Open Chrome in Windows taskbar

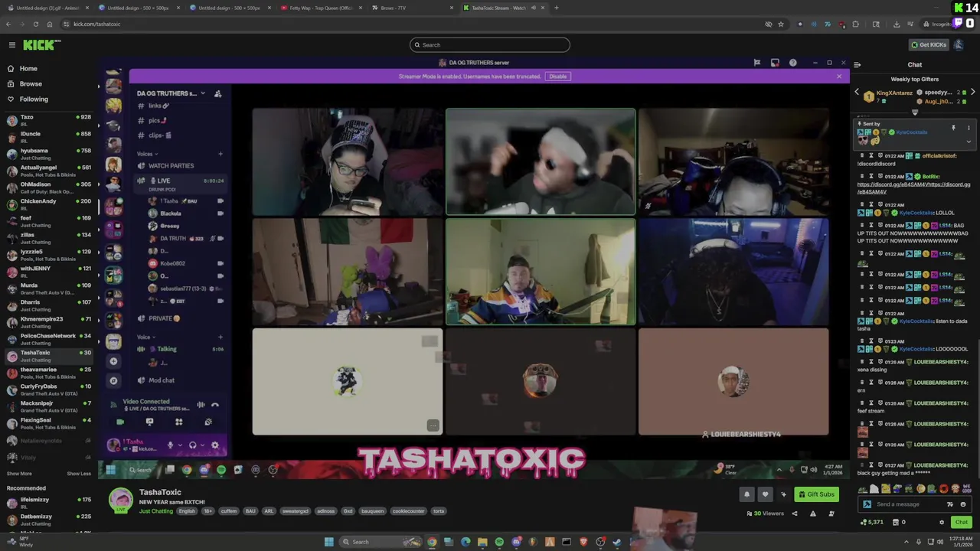pyautogui.click(x=432, y=542)
